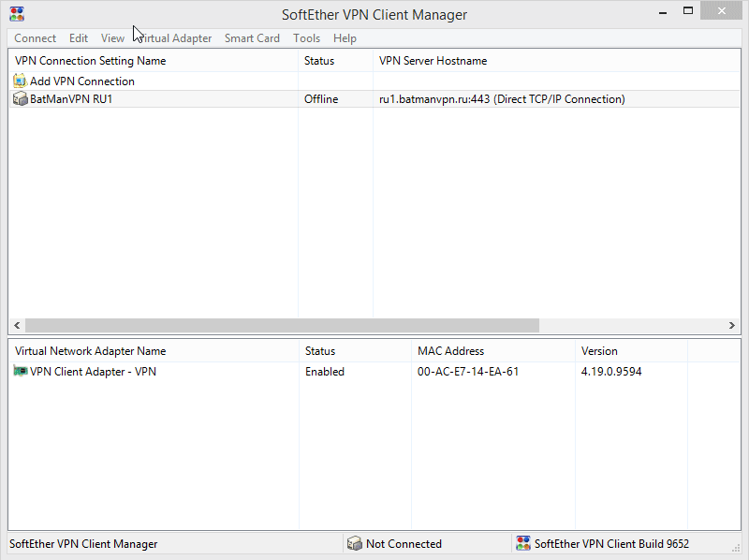Select the BatManVPN RU1 connection row
This screenshot has width=749, height=560.
click(x=140, y=98)
